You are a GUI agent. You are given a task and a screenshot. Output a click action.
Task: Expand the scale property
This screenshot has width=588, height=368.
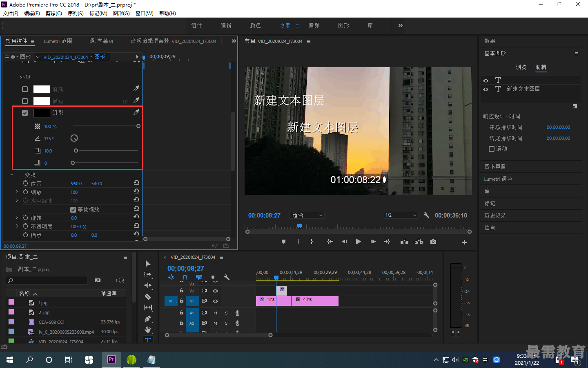(17, 192)
